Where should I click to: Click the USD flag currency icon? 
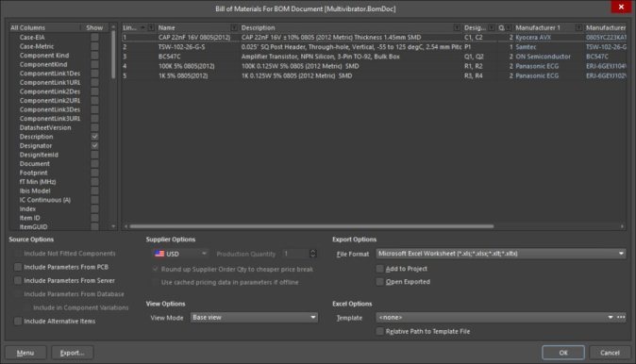click(159, 254)
